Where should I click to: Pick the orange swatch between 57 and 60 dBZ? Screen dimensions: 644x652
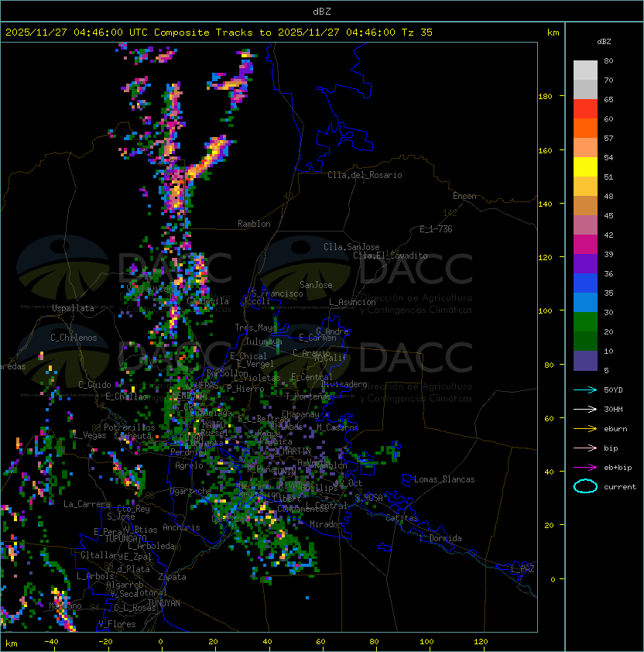(x=585, y=128)
